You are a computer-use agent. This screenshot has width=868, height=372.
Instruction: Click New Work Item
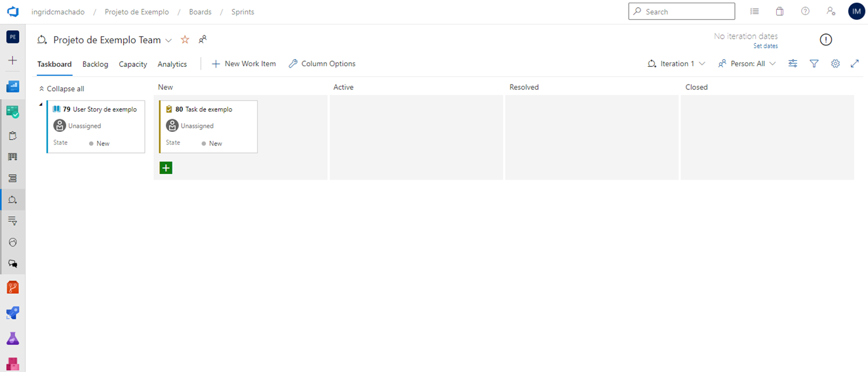[244, 64]
